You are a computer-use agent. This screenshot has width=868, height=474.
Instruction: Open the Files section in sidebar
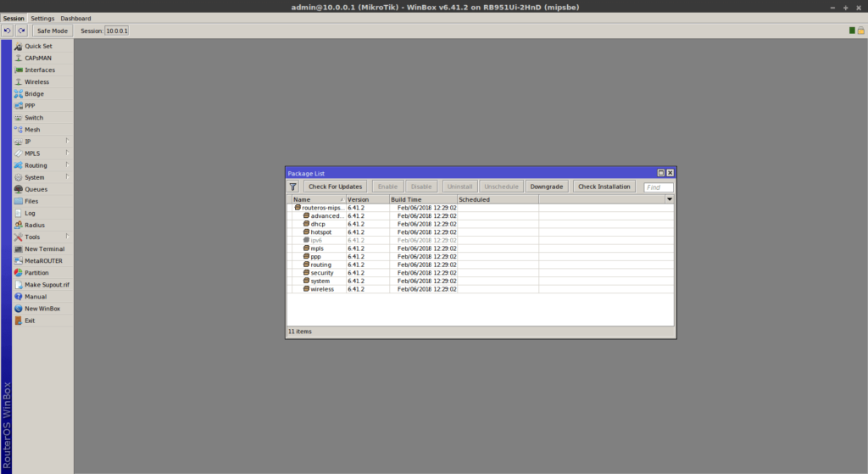coord(31,201)
